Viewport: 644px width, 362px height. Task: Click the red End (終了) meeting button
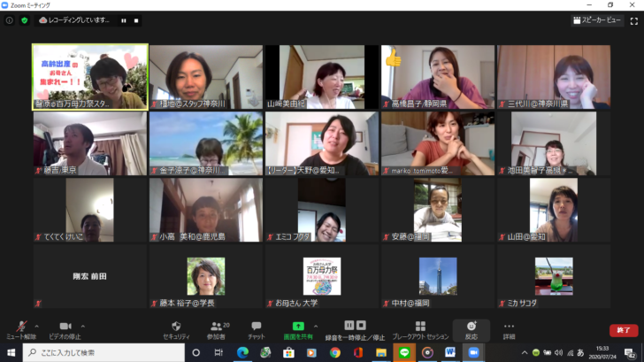623,330
